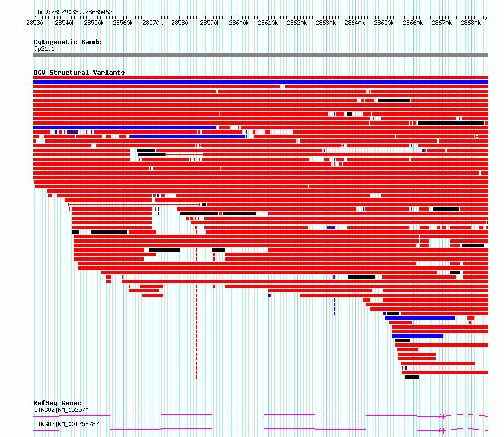
Task: Select the bottommost black variant bar
Action: [412, 377]
